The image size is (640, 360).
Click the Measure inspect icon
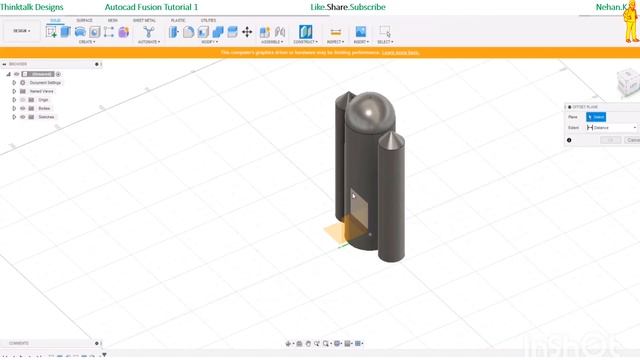coord(336,32)
